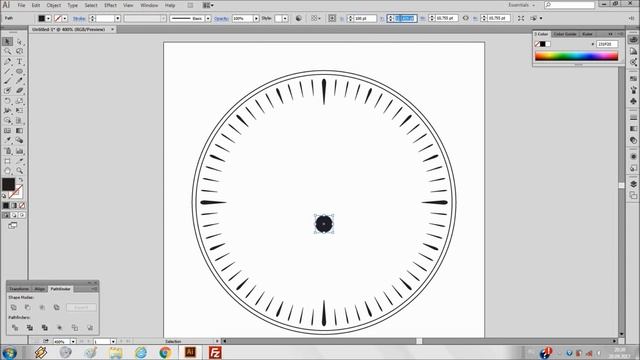The width and height of the screenshot is (640, 360).
Task: Select the Eraser tool
Action: point(19,91)
